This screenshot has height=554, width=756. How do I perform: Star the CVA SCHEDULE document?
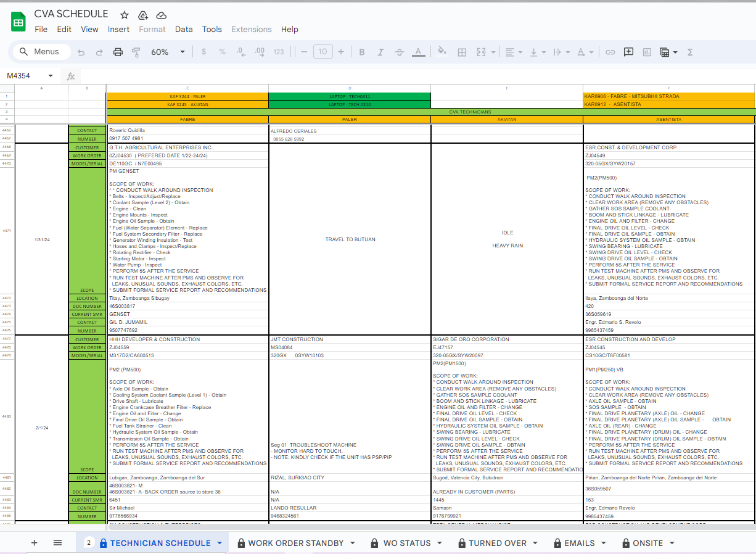pyautogui.click(x=125, y=15)
